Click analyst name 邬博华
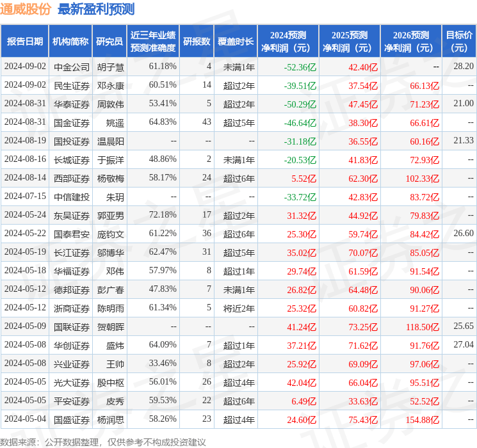Viewport: 477px width, 448px height. click(x=110, y=252)
